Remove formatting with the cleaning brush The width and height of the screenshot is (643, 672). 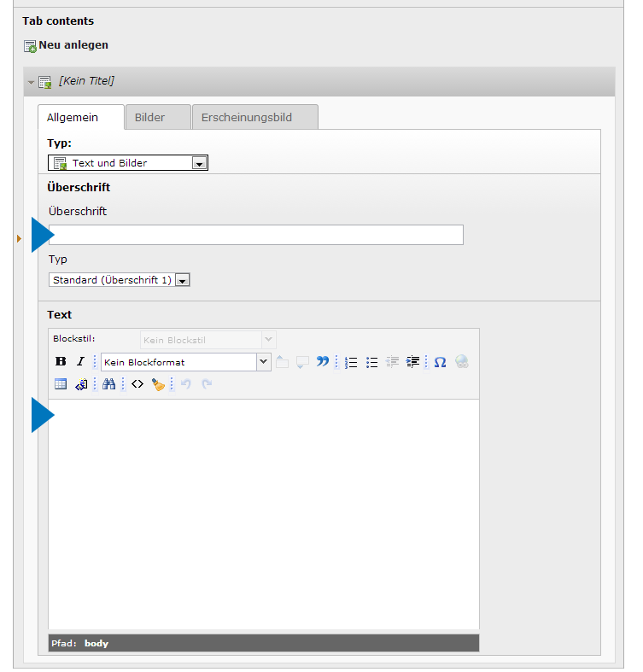click(158, 384)
